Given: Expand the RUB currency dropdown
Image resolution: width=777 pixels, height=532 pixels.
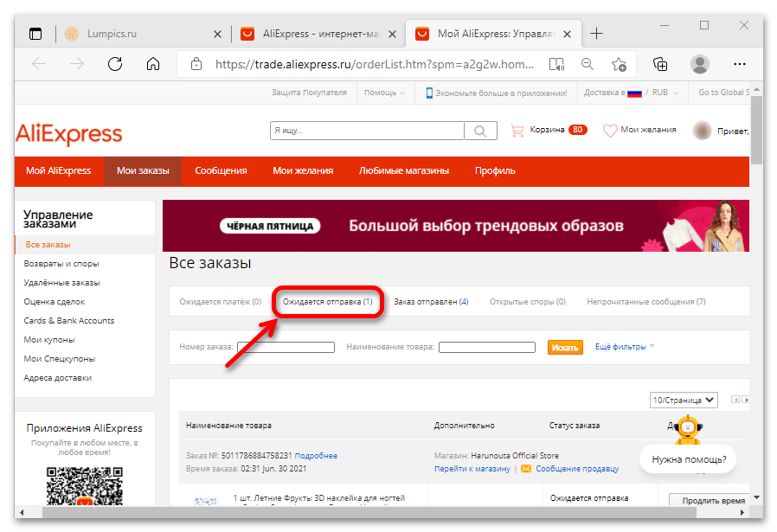Looking at the screenshot, I should pos(665,93).
